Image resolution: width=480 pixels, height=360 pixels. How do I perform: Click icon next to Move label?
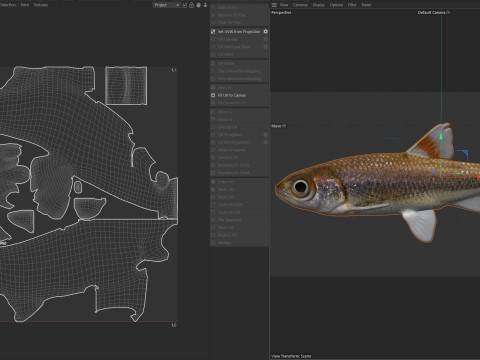(x=284, y=126)
